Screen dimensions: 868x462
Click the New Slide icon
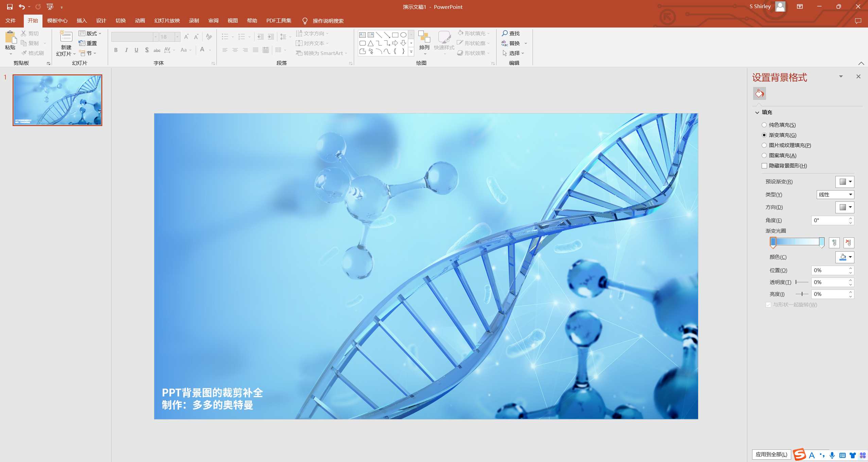click(66, 37)
